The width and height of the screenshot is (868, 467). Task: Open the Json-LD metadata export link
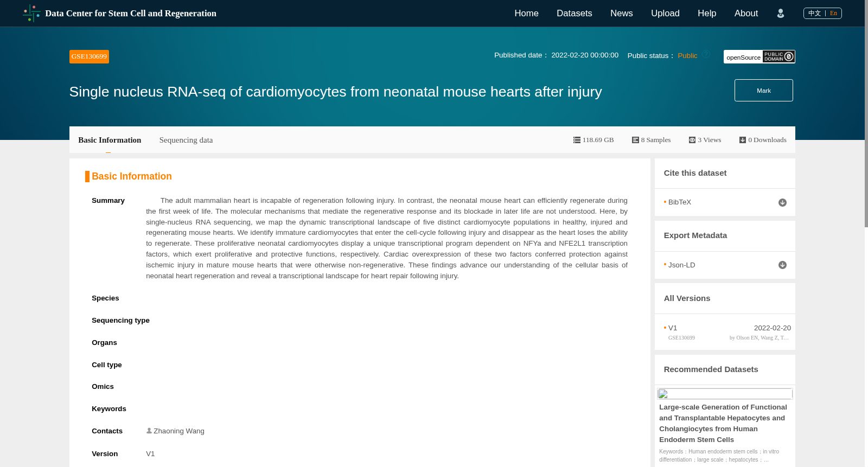(682, 265)
